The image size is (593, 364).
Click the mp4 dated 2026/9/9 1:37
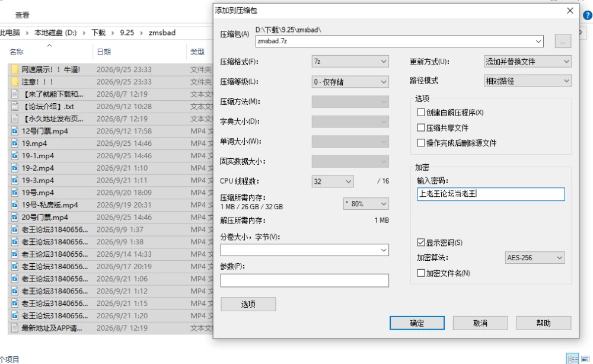pyautogui.click(x=110, y=229)
